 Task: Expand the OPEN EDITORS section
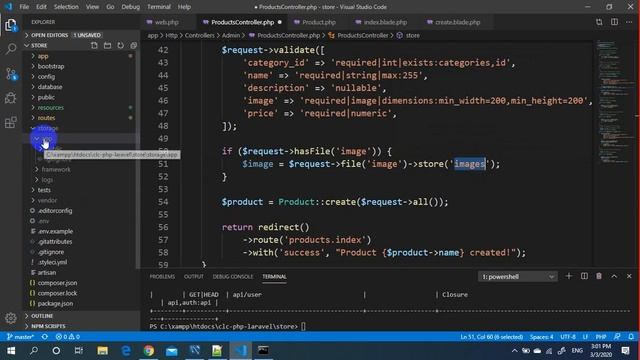click(x=81, y=35)
